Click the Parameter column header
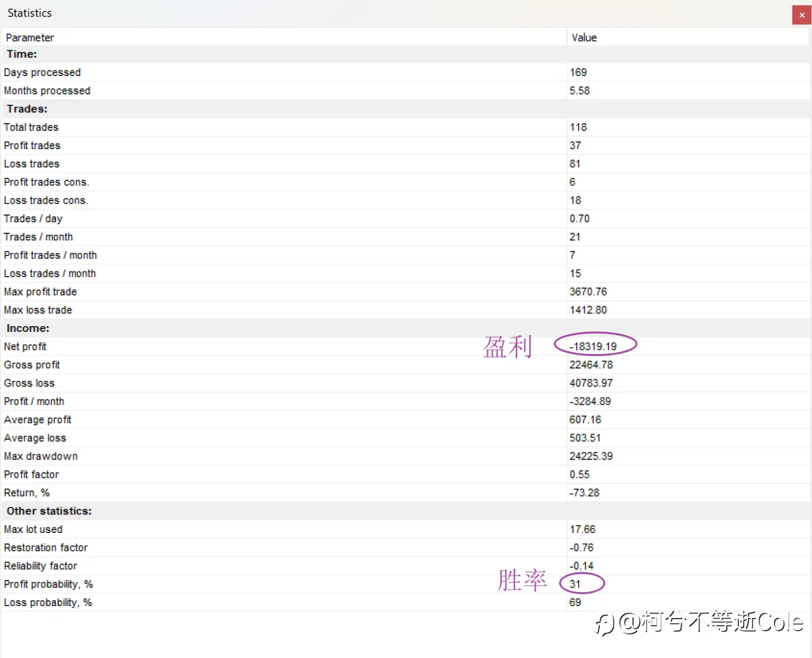 point(30,37)
